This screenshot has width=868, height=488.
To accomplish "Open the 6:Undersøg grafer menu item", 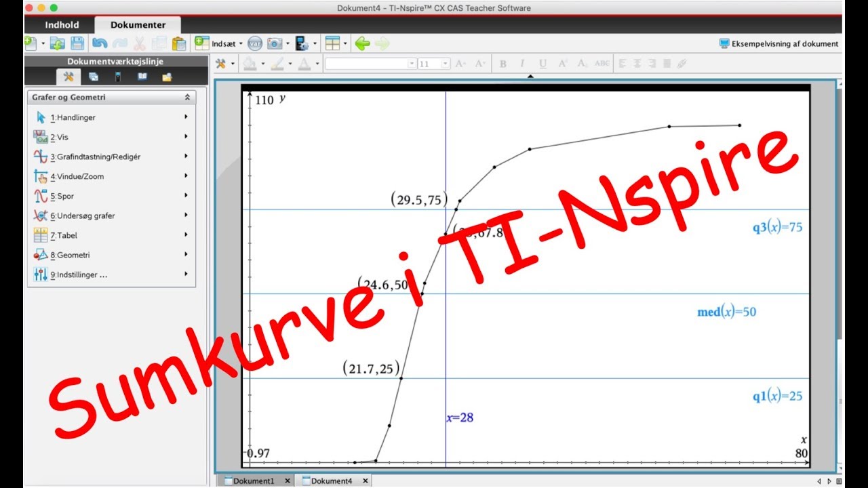I will click(x=111, y=216).
